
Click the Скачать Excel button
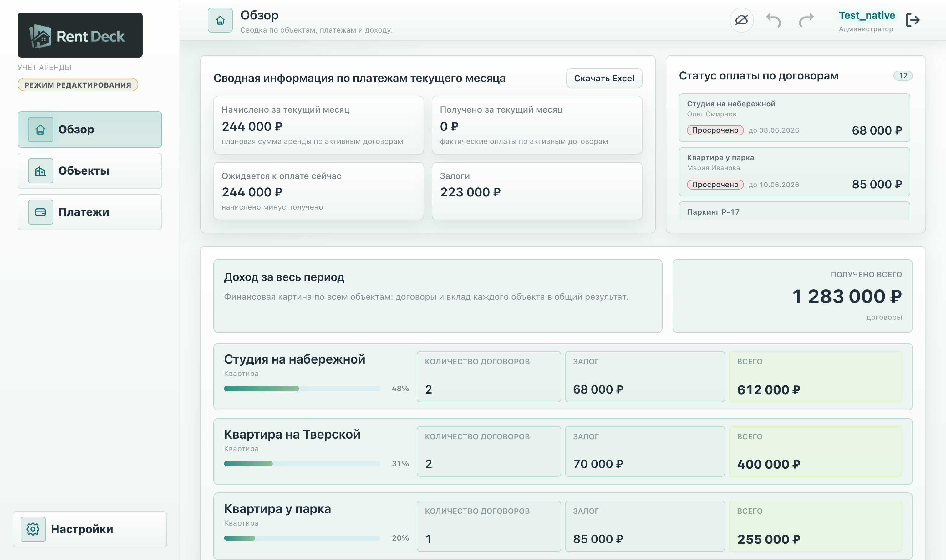click(x=604, y=78)
